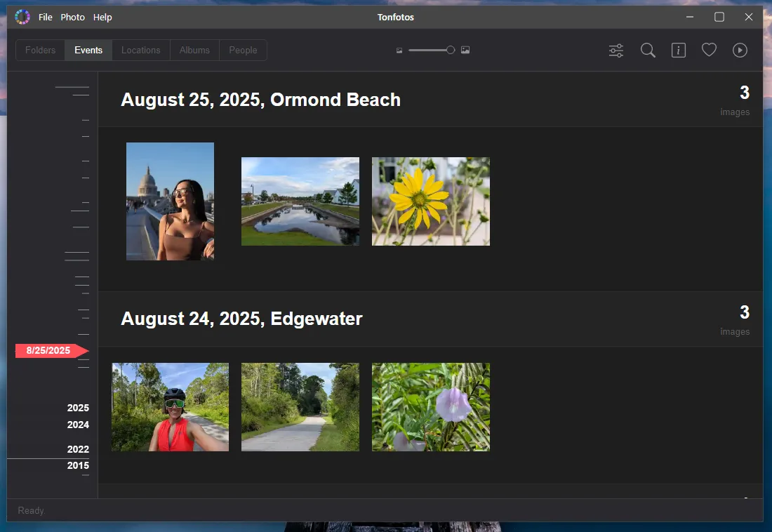772x532 pixels.
Task: Open the yellow sunflower photo thumbnail
Action: pos(430,201)
